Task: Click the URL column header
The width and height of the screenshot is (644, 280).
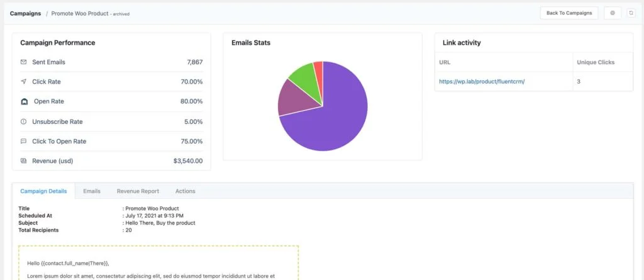Action: (445, 62)
